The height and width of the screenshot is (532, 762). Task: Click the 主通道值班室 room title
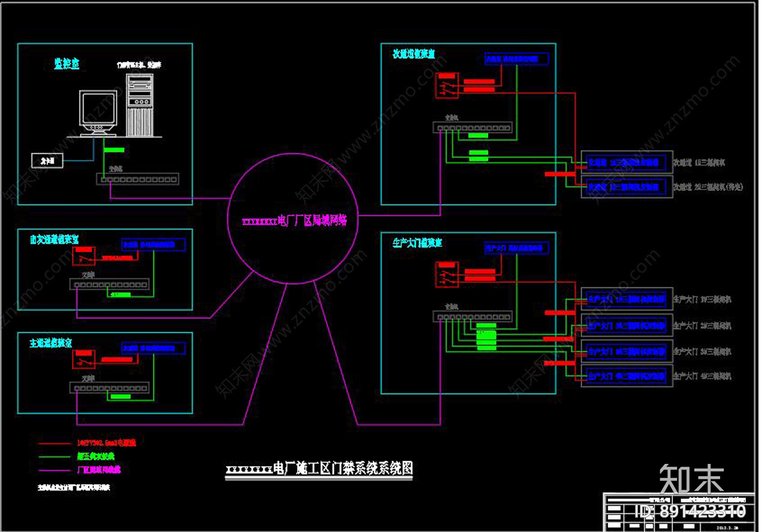(x=51, y=343)
